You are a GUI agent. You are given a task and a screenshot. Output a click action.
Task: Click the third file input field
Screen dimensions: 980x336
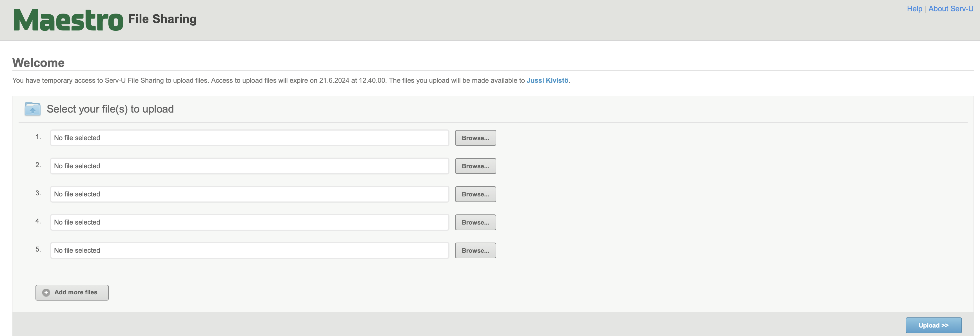(249, 194)
